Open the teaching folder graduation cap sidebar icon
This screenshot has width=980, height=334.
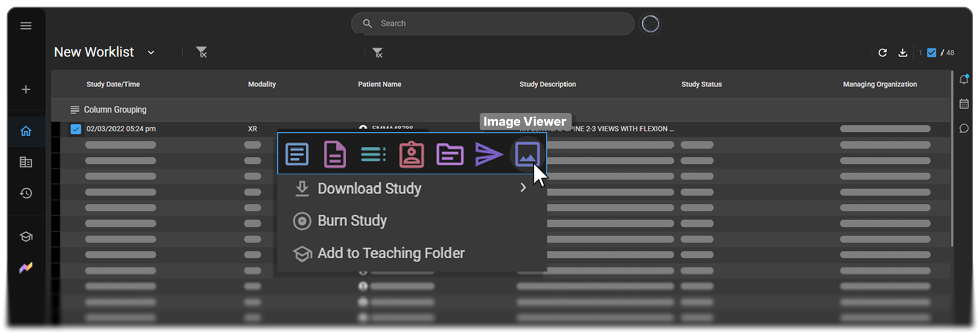26,237
